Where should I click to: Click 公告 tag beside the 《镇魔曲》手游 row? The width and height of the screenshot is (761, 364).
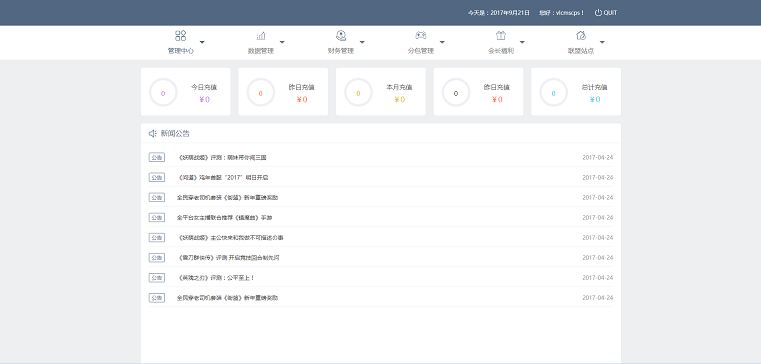(x=157, y=217)
